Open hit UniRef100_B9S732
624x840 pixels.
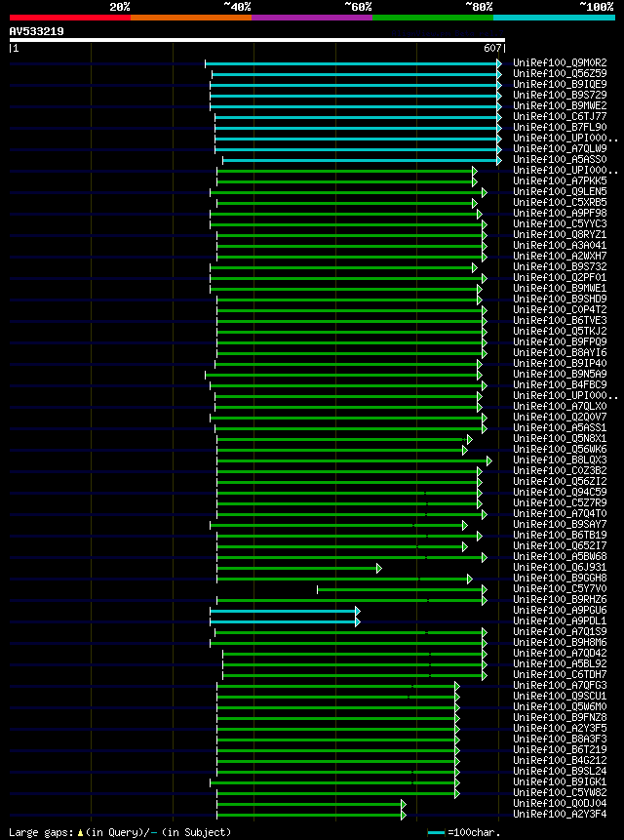pos(560,266)
